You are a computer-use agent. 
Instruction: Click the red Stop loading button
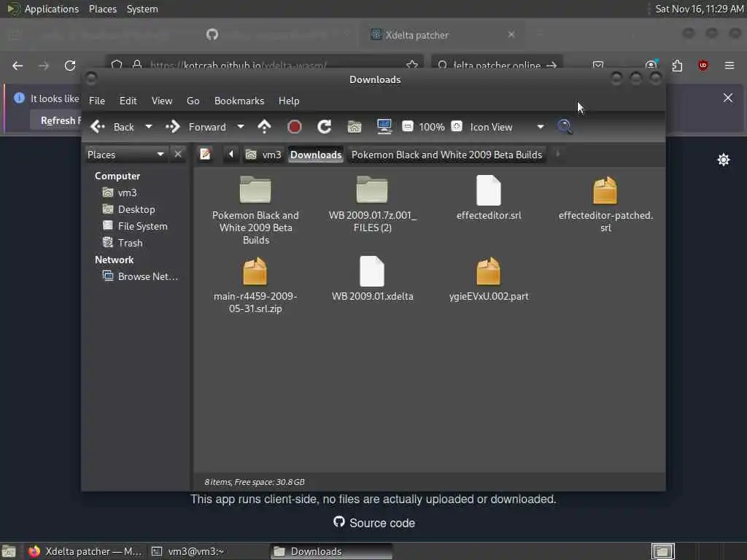pyautogui.click(x=295, y=127)
